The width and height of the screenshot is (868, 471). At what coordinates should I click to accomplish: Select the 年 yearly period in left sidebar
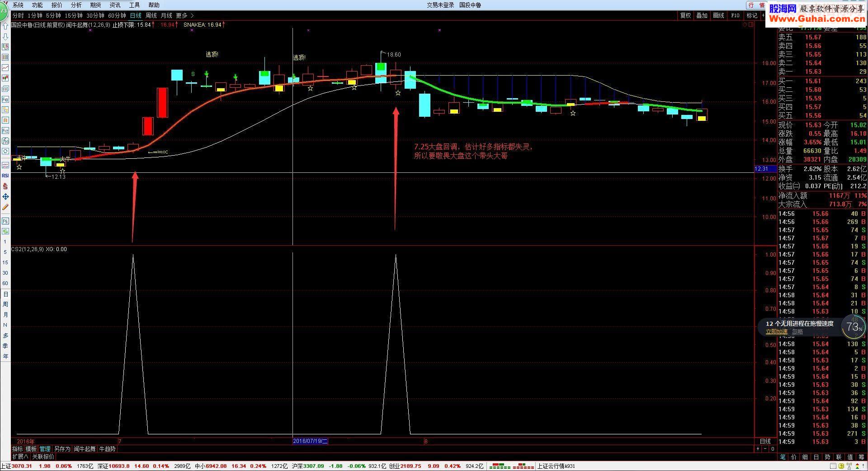(5, 356)
